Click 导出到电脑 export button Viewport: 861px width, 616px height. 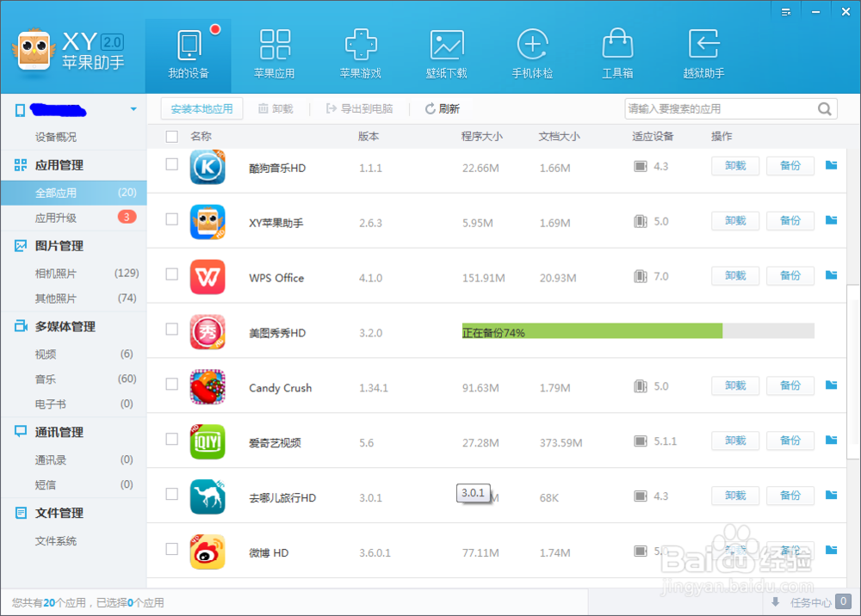(360, 108)
